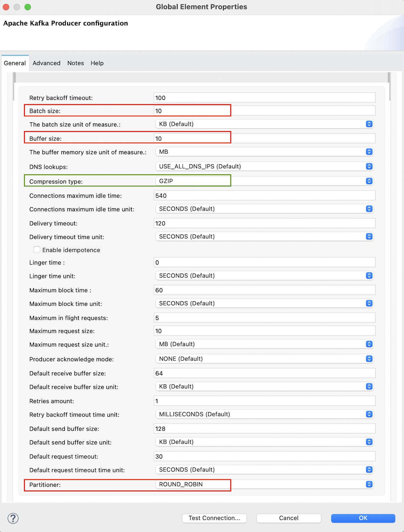Screen dimensions: 404x532
Task: Switch to the General tab
Action: click(15, 63)
